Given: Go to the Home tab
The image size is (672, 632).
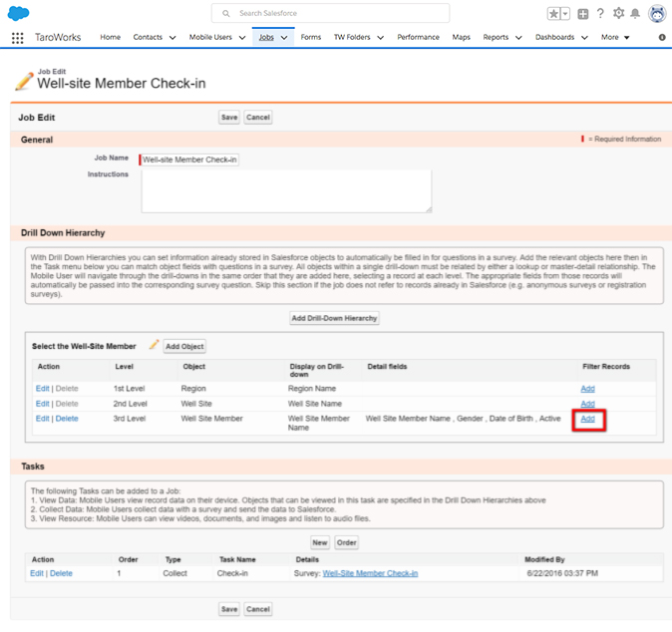Looking at the screenshot, I should [x=110, y=37].
